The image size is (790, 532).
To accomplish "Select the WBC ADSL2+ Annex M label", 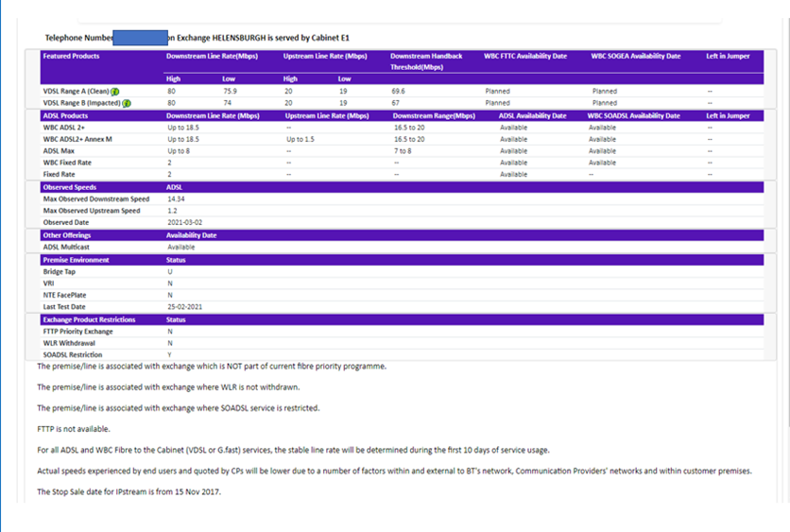I will (79, 139).
